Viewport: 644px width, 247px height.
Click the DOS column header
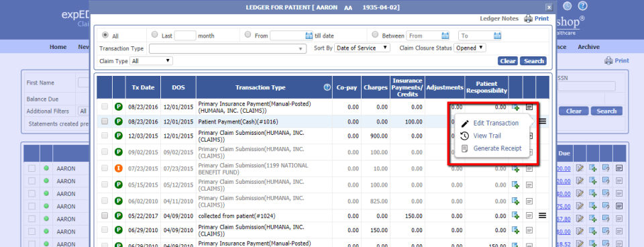178,87
